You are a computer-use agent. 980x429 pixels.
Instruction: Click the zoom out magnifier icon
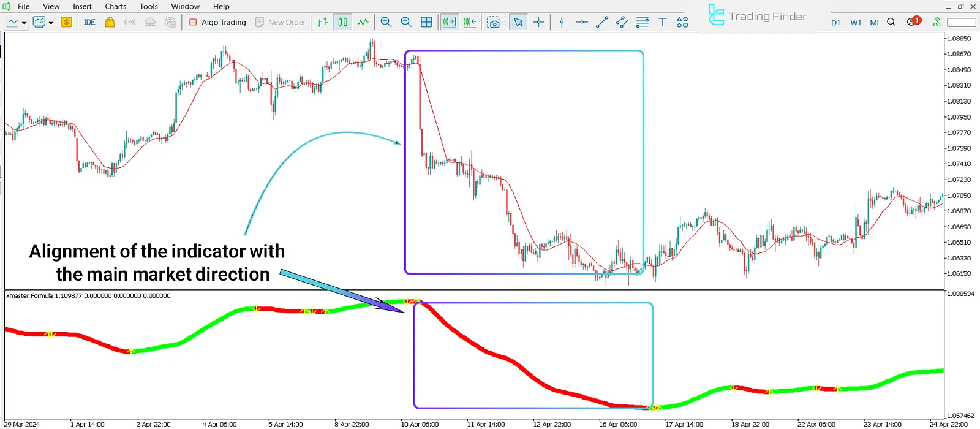(x=406, y=22)
